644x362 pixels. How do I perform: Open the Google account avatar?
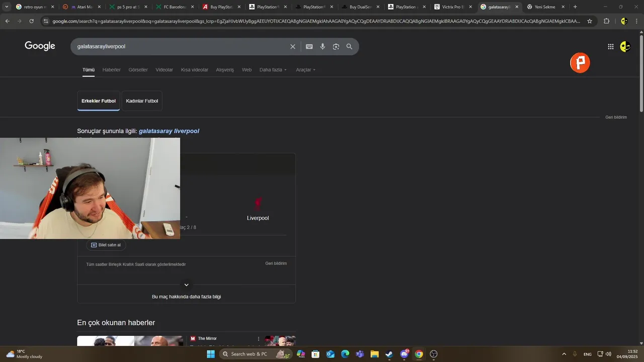click(625, 46)
